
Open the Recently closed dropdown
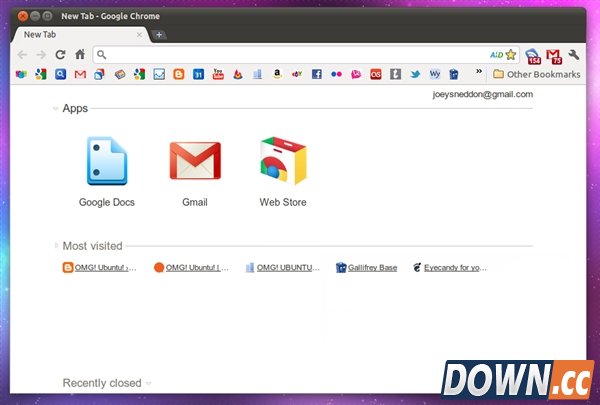[x=149, y=383]
